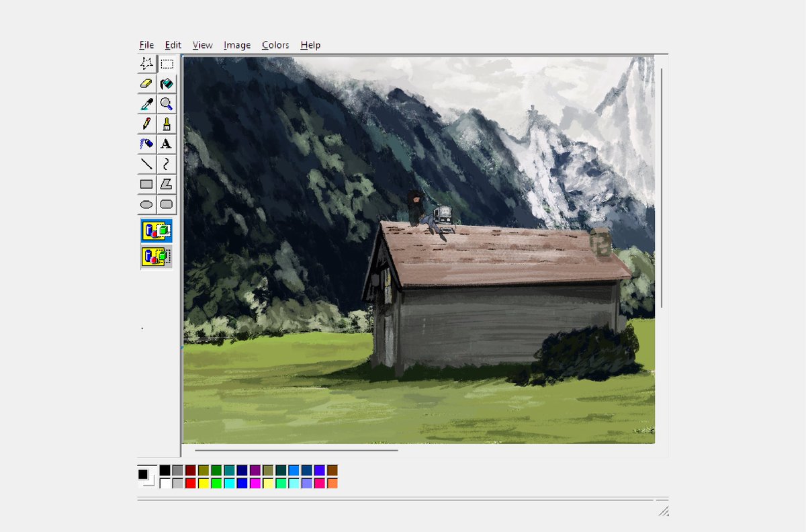Select the Rounded Rectangle tool

tap(167, 204)
